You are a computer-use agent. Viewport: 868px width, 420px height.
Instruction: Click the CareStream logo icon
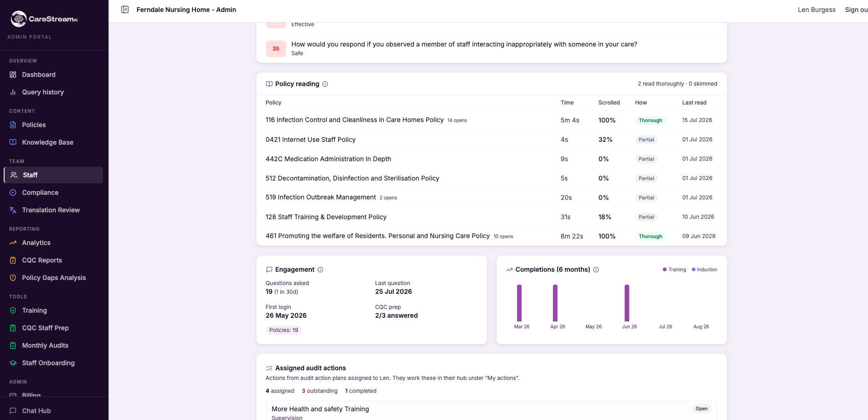[x=18, y=18]
